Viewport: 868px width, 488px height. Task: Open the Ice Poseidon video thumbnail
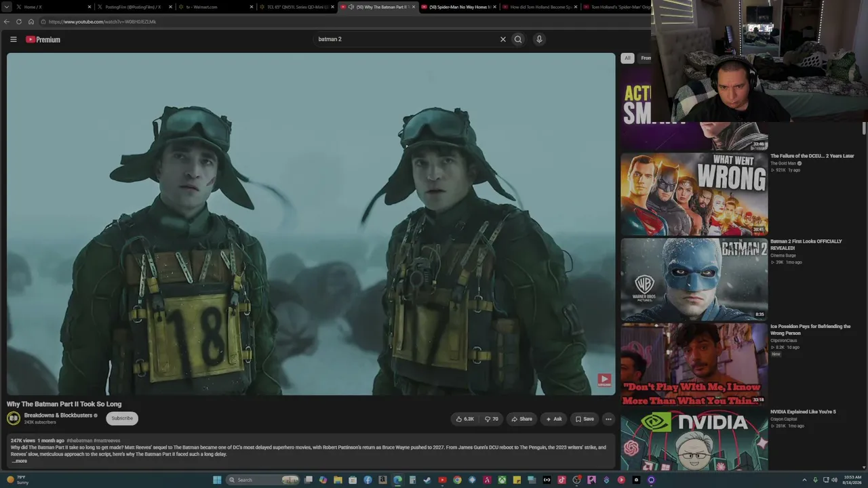pos(694,365)
